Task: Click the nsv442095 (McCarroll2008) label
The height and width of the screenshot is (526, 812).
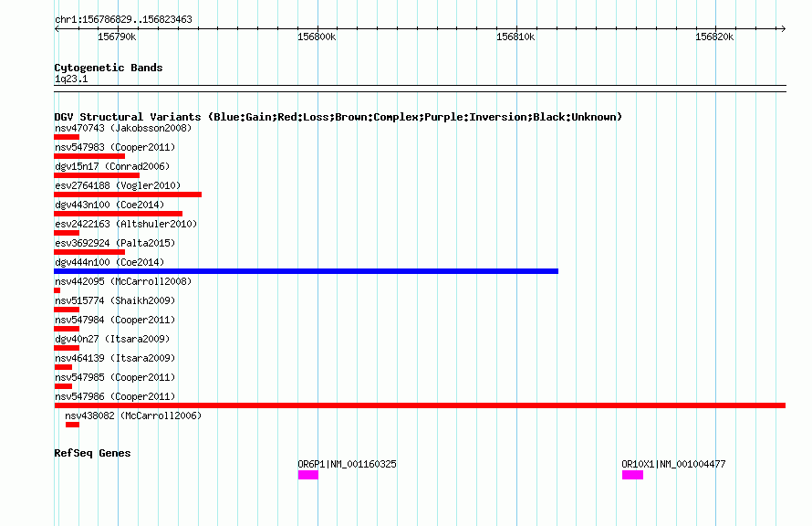Action: click(123, 281)
